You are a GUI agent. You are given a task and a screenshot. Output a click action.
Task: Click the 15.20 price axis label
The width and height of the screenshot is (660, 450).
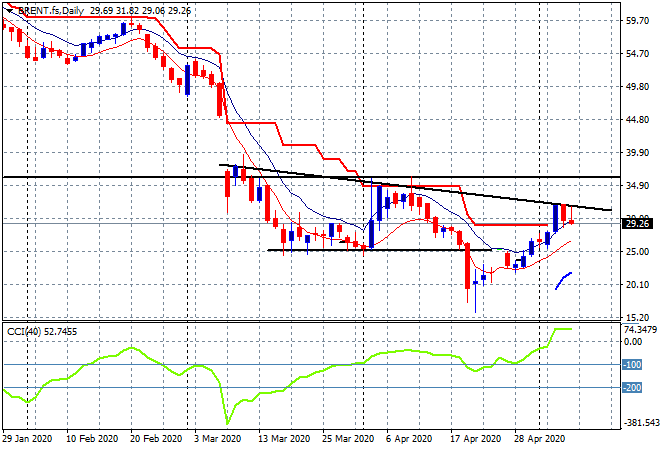[637, 317]
